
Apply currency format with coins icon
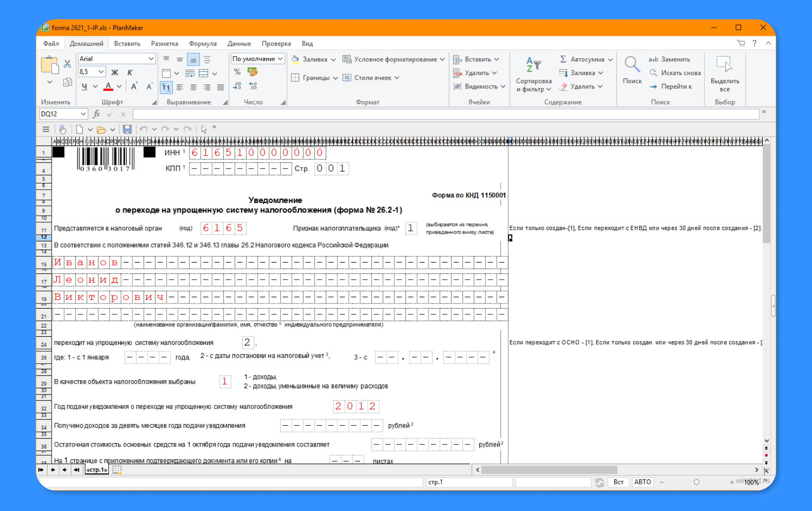click(x=253, y=72)
